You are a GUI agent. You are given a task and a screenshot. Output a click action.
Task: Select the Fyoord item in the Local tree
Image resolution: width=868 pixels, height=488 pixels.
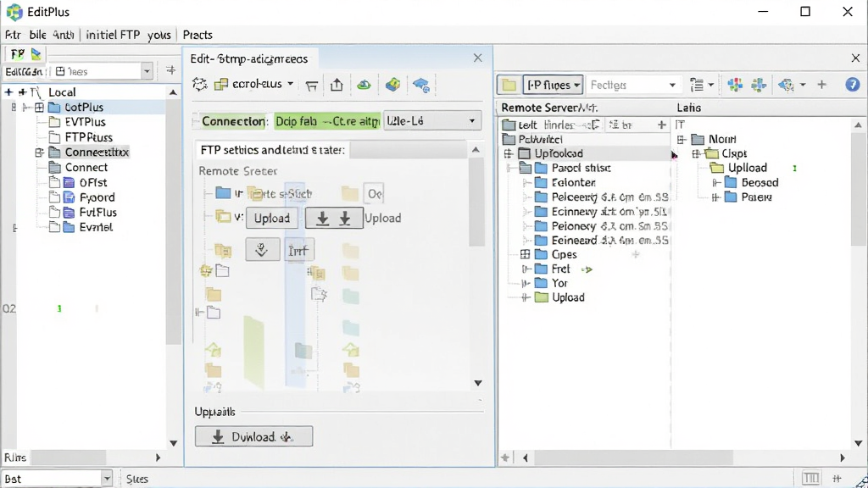(97, 197)
